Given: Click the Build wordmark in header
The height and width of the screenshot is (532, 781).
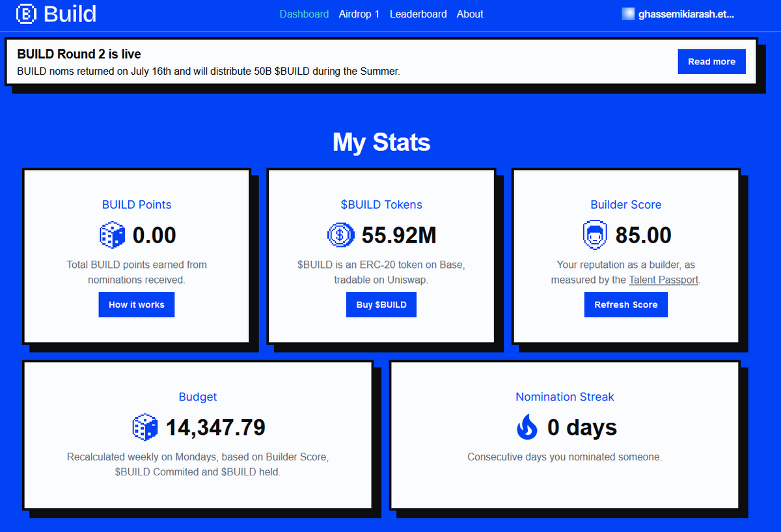Looking at the screenshot, I should pyautogui.click(x=70, y=14).
